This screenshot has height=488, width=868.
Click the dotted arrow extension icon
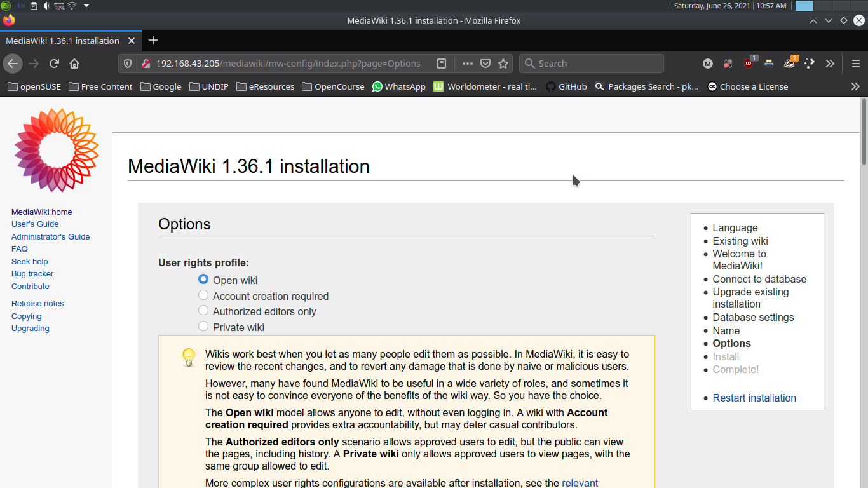point(810,64)
